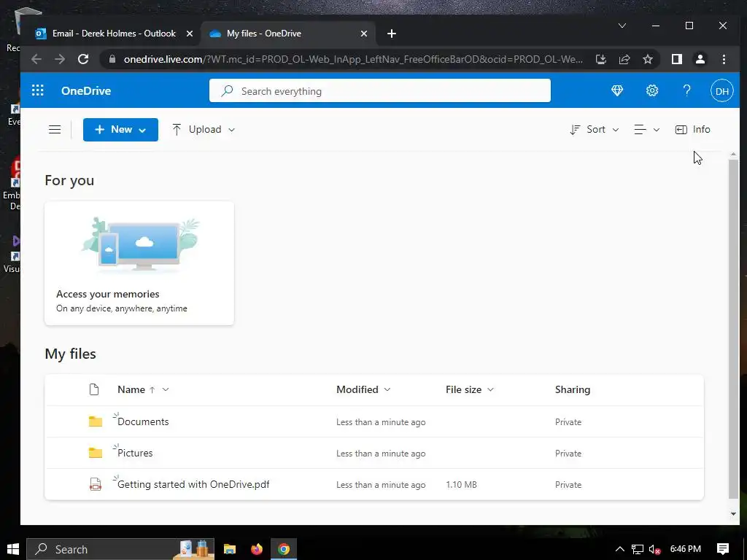This screenshot has width=747, height=560.
Task: Click the page vertical scrollbar
Action: click(x=733, y=329)
